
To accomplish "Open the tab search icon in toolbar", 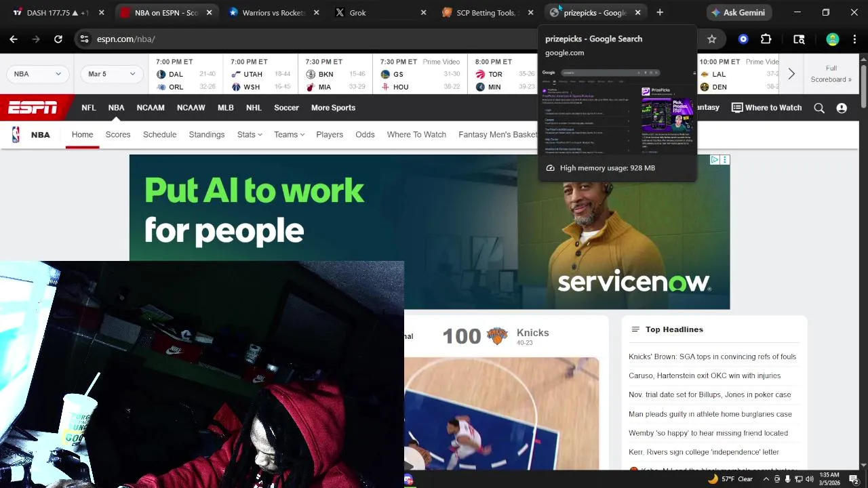I will click(x=799, y=39).
